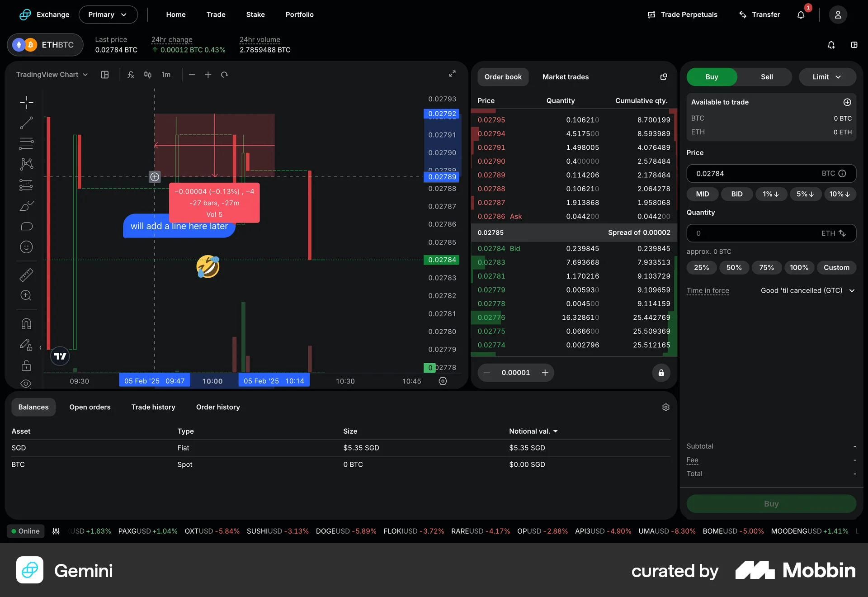Expand the Time in force dropdown
This screenshot has height=597, width=868.
(x=807, y=290)
